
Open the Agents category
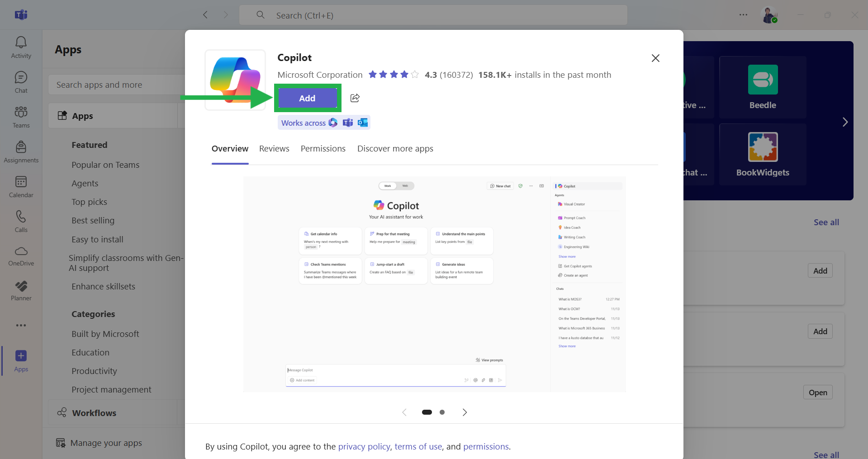tap(85, 184)
